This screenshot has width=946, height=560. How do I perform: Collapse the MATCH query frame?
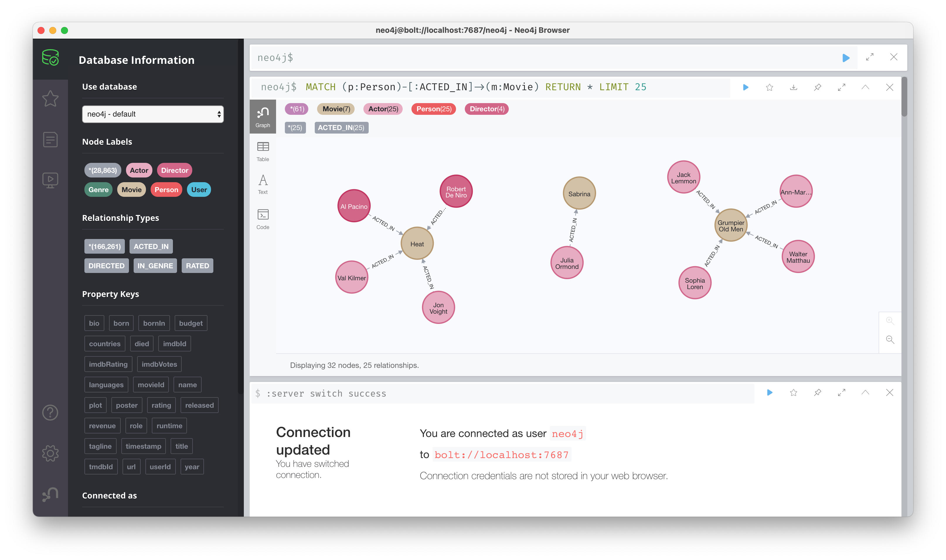pyautogui.click(x=865, y=88)
